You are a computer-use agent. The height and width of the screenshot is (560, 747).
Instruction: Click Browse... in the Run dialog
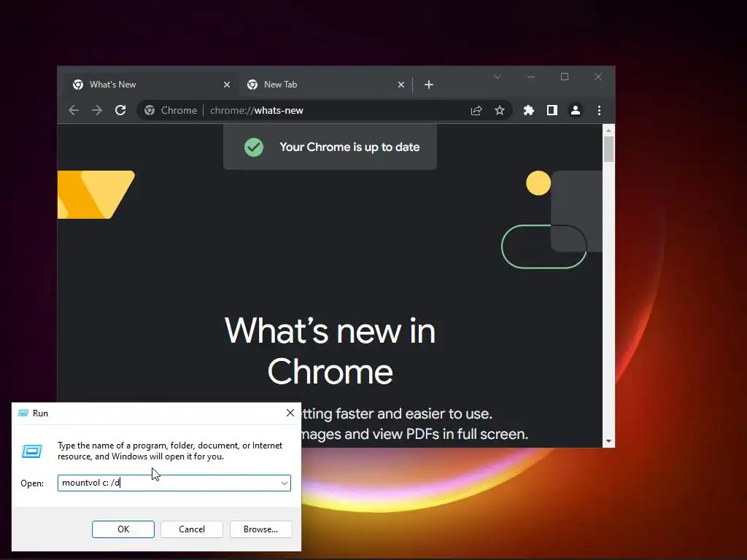[x=260, y=529]
